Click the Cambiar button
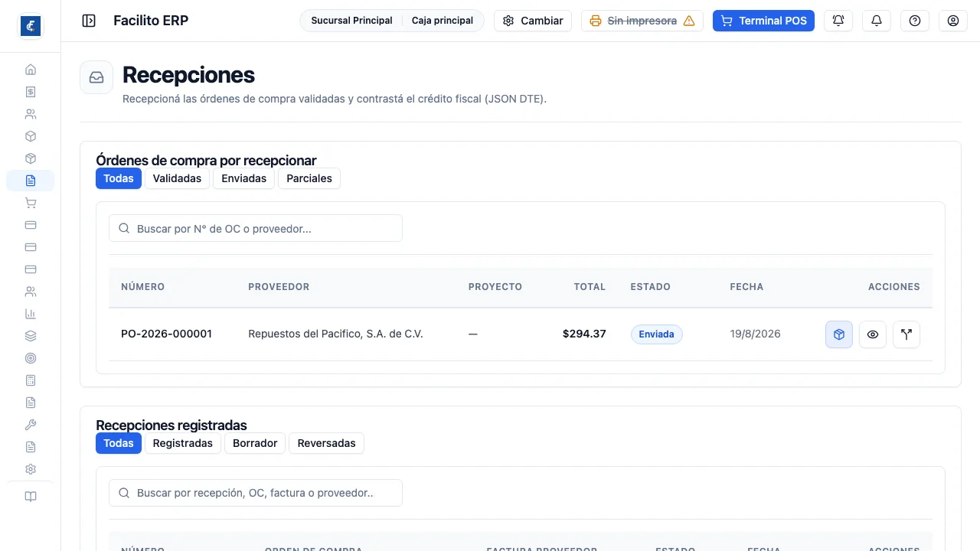Viewport: 980px width, 551px height. pos(533,21)
